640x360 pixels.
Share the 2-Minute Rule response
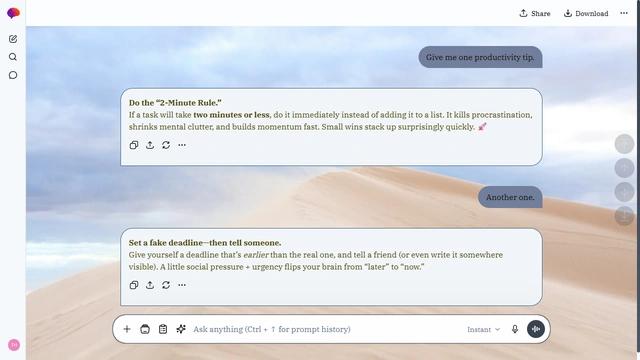click(150, 145)
